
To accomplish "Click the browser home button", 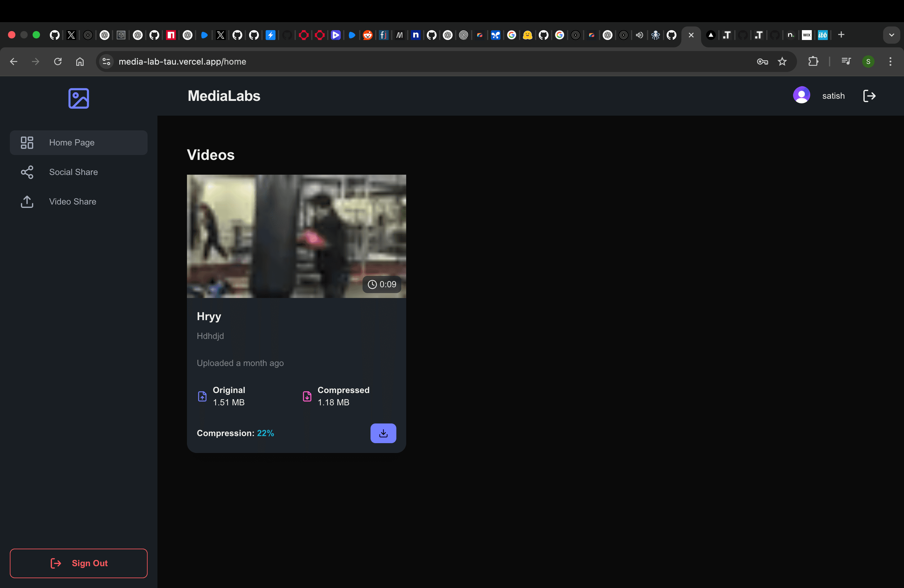I will [80, 62].
